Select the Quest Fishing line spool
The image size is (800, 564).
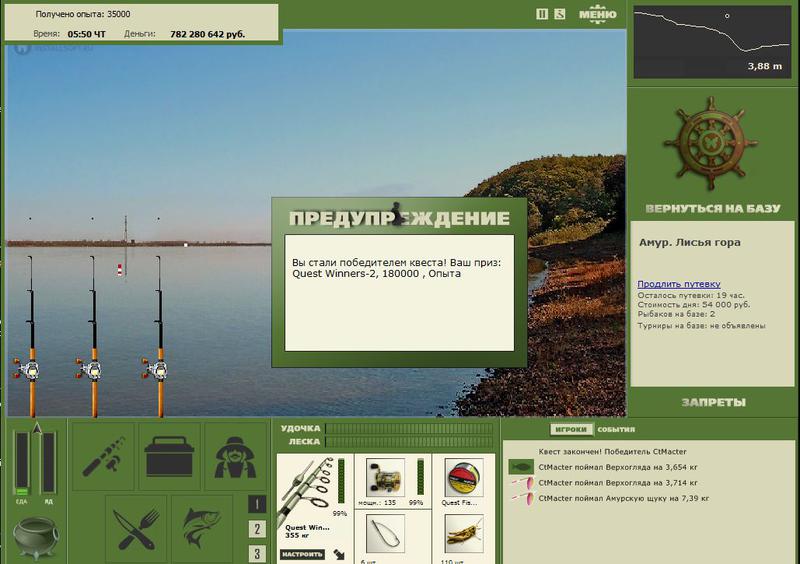pos(464,477)
